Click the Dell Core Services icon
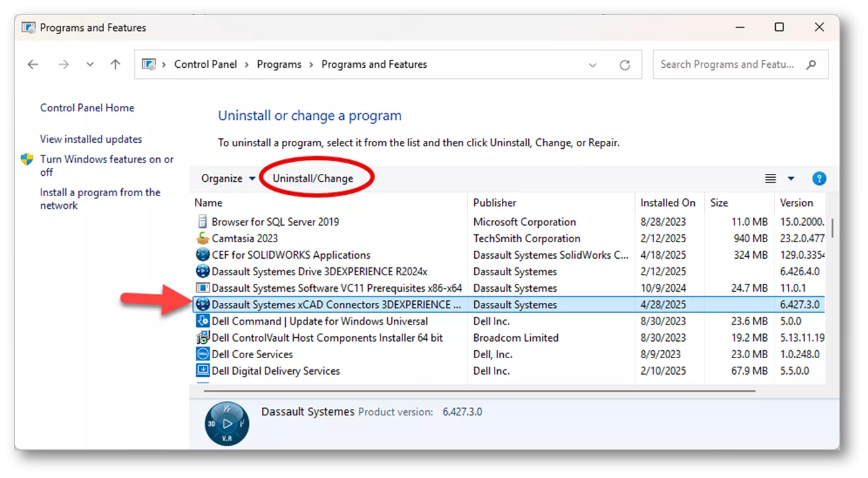Image resolution: width=868 pixels, height=478 pixels. tap(202, 354)
